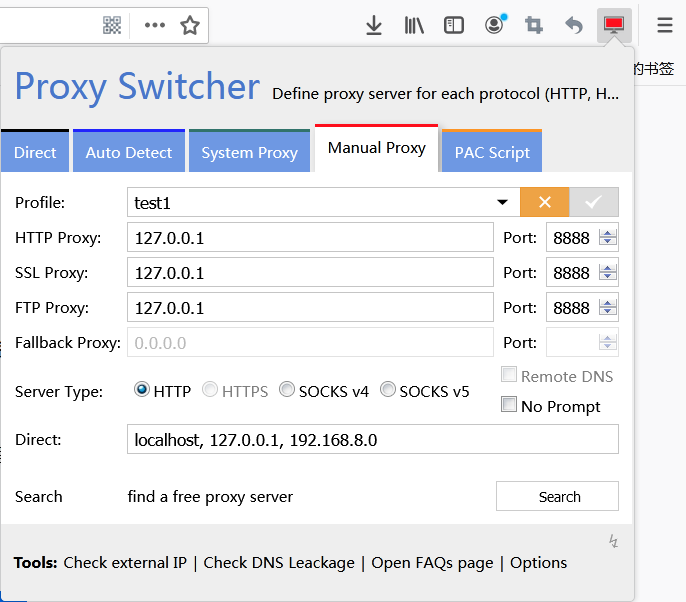Image resolution: width=686 pixels, height=602 pixels.
Task: Click the Search free proxy button
Action: [x=557, y=496]
